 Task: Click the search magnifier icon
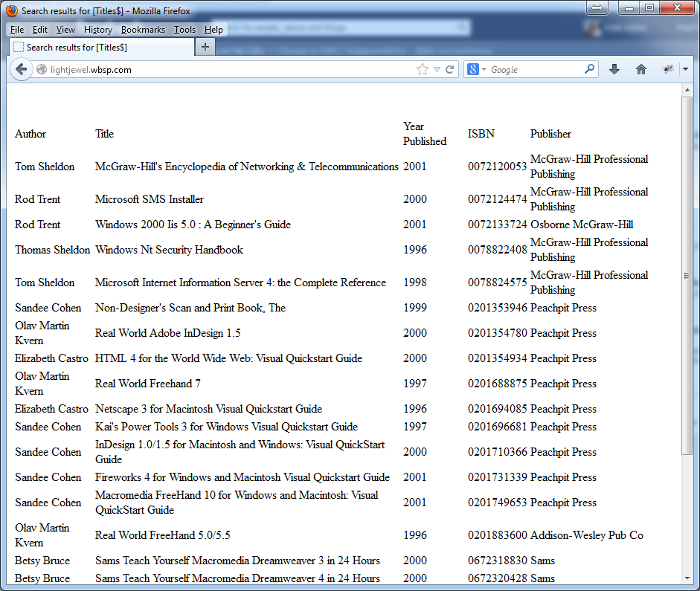tap(589, 68)
